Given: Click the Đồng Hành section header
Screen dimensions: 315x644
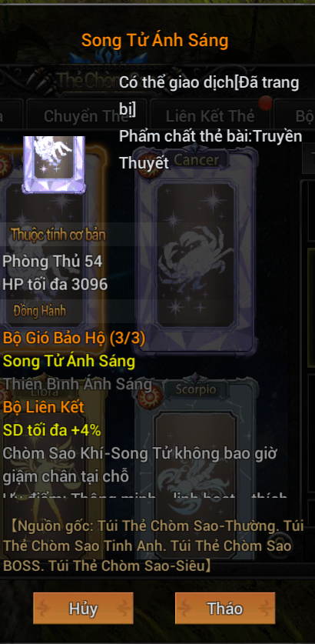Looking at the screenshot, I should pyautogui.click(x=39, y=311).
